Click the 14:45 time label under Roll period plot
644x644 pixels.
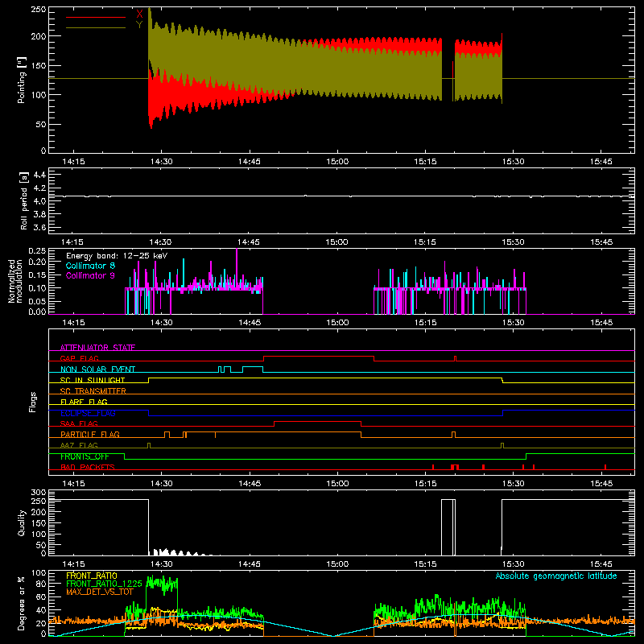[249, 242]
